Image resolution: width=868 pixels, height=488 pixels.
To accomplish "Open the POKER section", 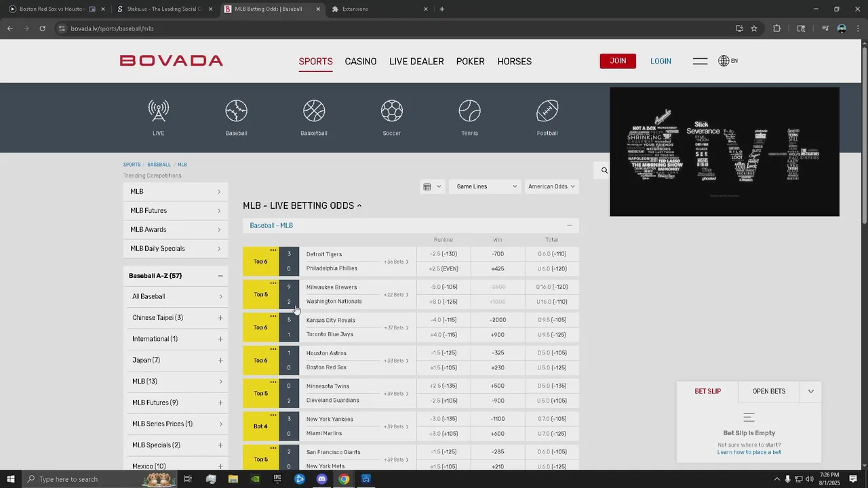I will pos(471,61).
